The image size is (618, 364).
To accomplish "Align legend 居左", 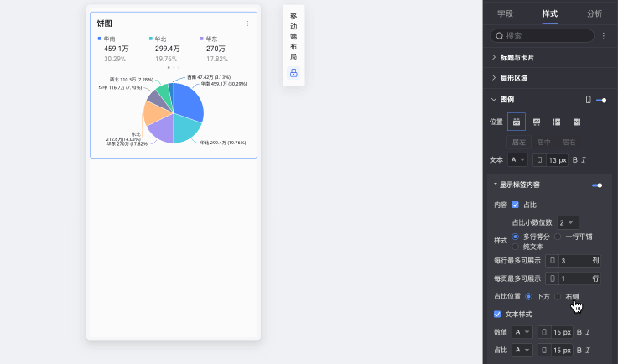I will pyautogui.click(x=519, y=143).
